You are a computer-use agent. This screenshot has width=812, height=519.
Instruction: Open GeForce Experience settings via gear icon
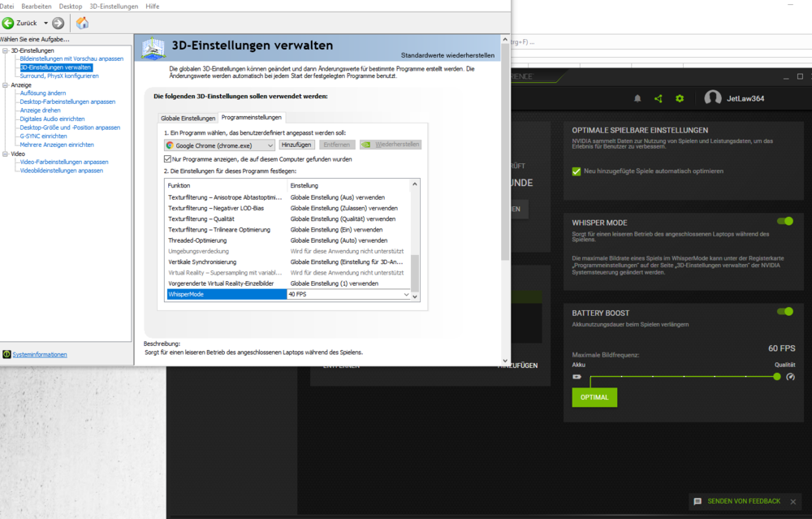click(679, 97)
